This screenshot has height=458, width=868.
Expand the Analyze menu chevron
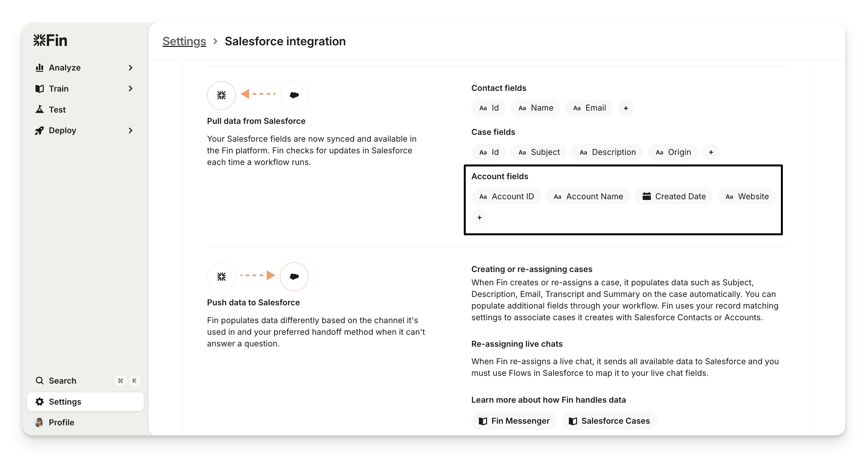131,68
